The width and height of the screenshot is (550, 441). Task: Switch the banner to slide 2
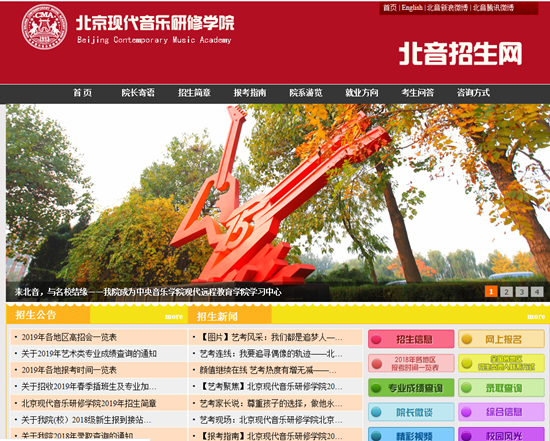pos(506,292)
